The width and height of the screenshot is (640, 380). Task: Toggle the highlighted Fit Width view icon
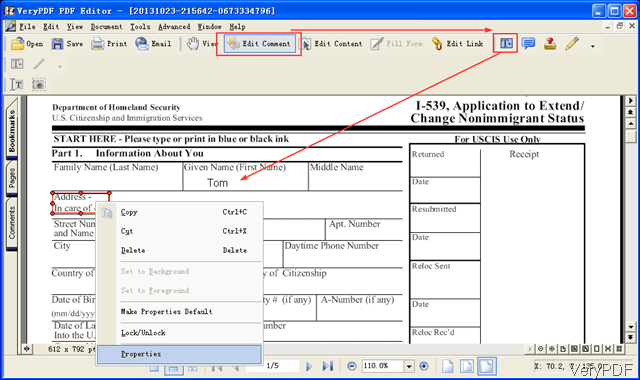(x=486, y=366)
